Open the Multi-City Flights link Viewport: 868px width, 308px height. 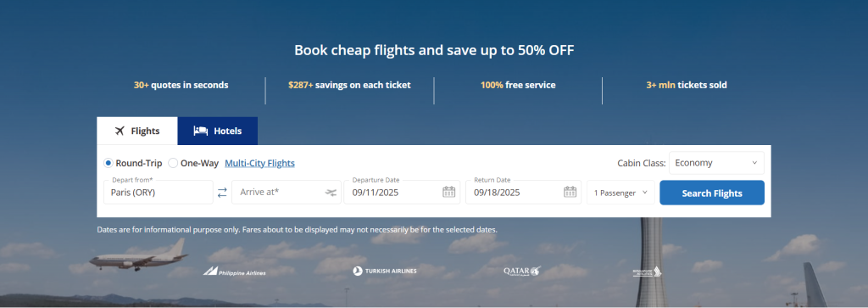coord(259,163)
